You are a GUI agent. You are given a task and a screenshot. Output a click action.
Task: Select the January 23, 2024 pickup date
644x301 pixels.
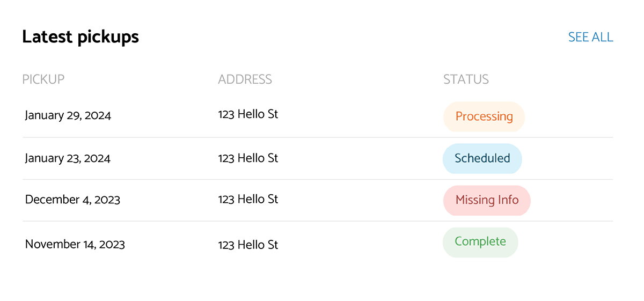click(68, 159)
